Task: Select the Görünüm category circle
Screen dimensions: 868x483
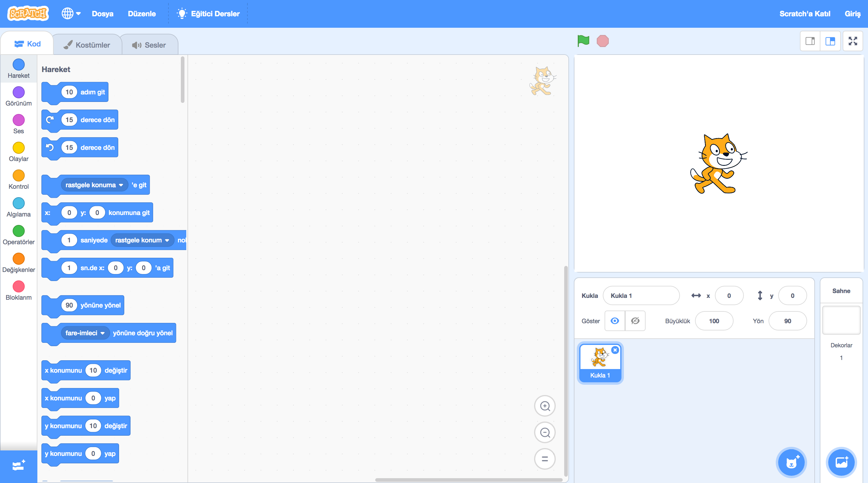Action: click(x=18, y=92)
